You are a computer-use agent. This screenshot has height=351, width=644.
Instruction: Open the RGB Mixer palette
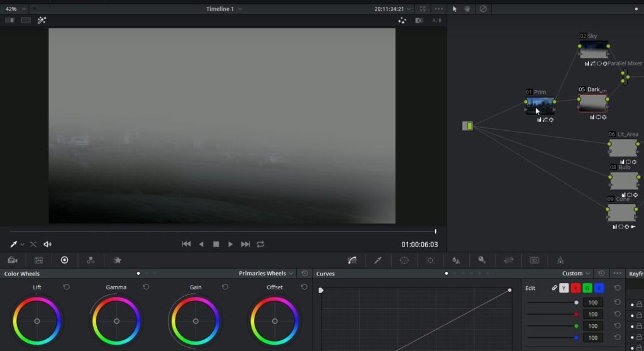tap(91, 260)
